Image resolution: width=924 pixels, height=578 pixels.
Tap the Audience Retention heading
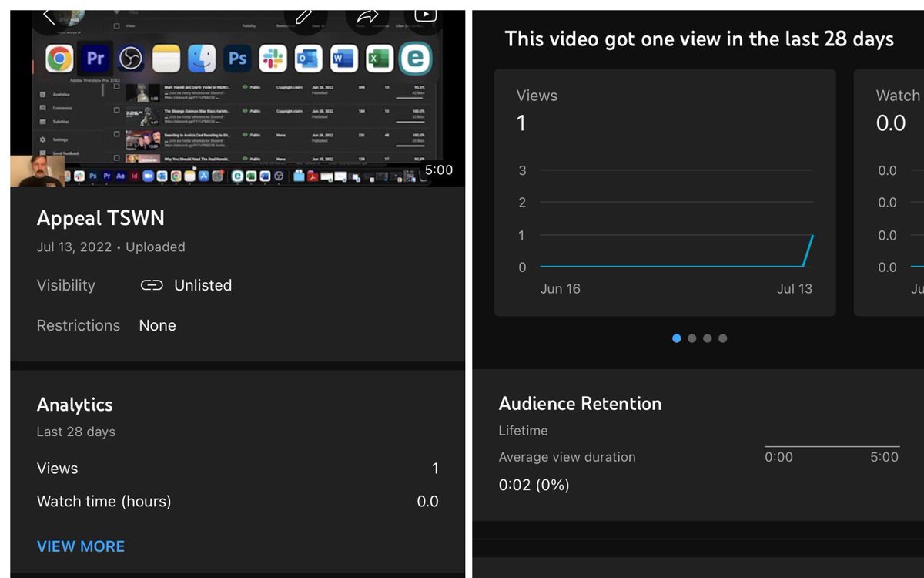(x=580, y=404)
